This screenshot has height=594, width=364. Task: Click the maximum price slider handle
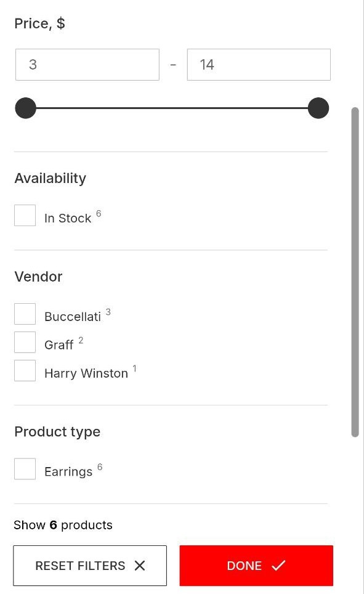(318, 108)
